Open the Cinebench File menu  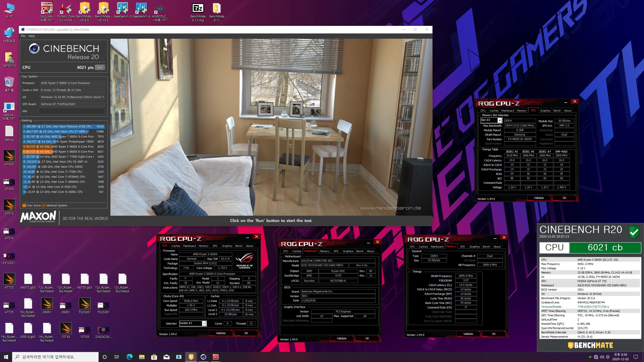[x=23, y=36]
